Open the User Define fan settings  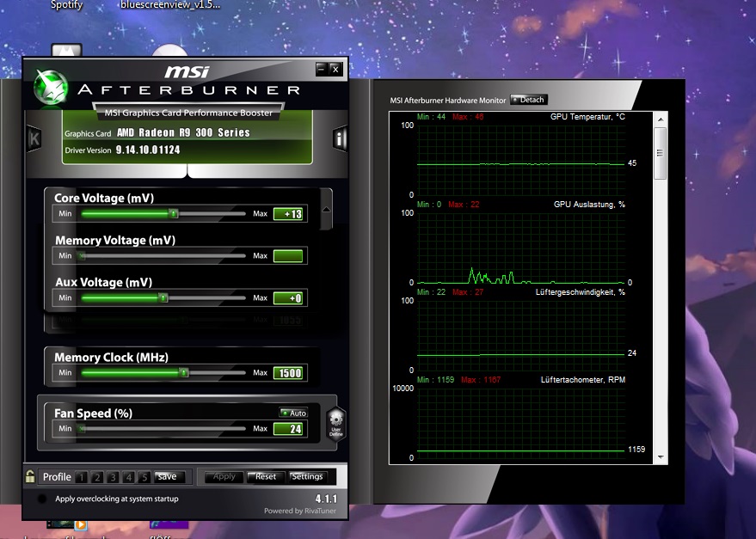[336, 423]
